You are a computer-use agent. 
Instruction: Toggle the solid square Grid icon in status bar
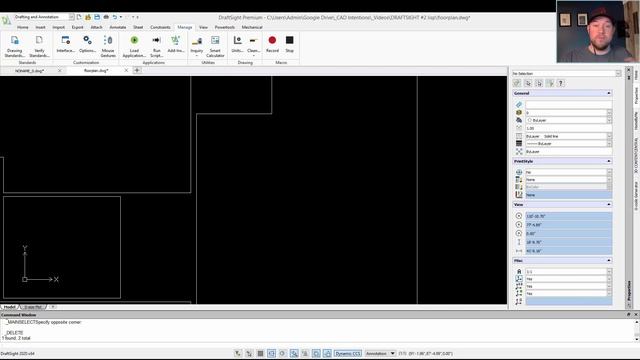260,353
